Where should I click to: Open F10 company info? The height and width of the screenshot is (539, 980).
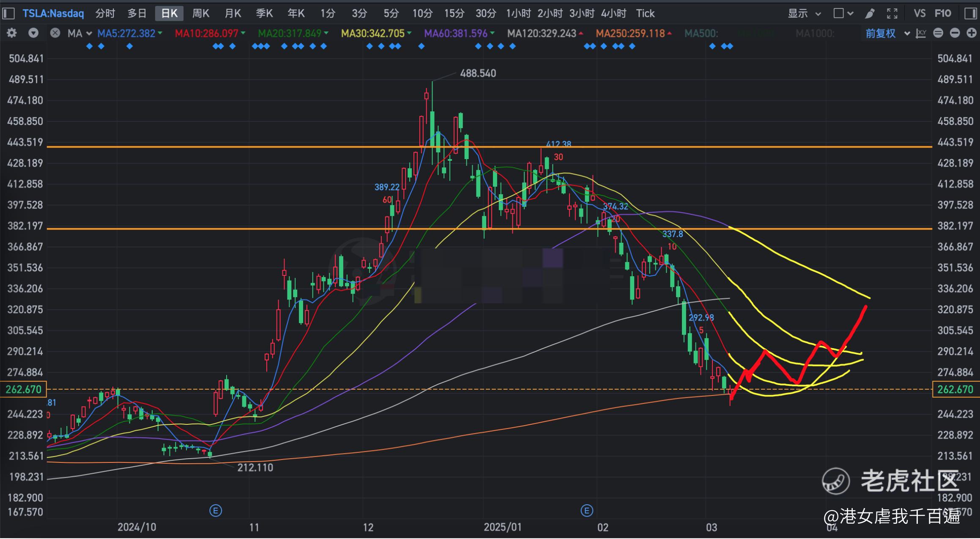pyautogui.click(x=943, y=14)
